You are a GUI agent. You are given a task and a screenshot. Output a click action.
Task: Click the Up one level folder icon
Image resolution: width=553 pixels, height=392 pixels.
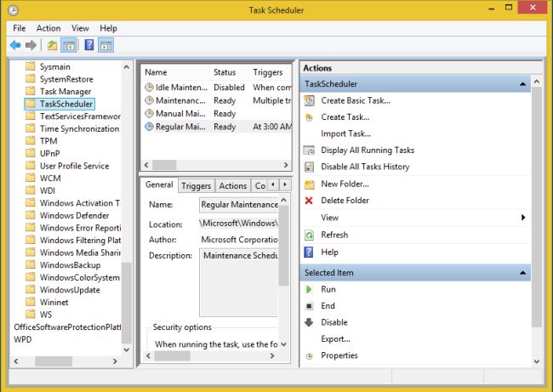tap(52, 45)
